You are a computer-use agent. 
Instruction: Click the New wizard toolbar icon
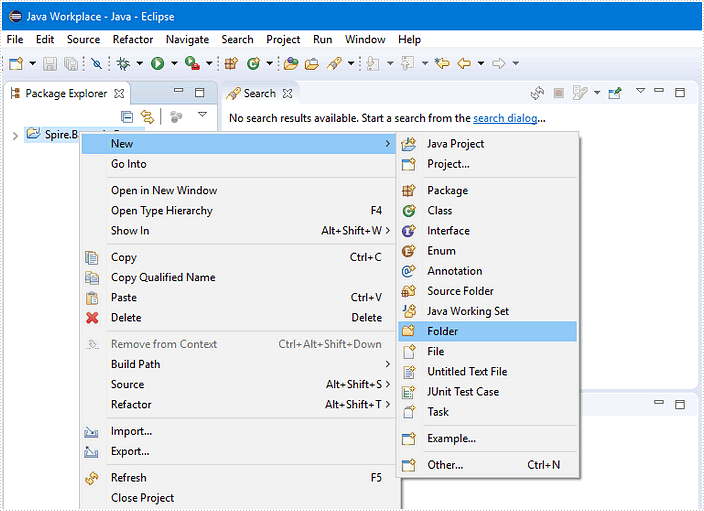[x=16, y=63]
